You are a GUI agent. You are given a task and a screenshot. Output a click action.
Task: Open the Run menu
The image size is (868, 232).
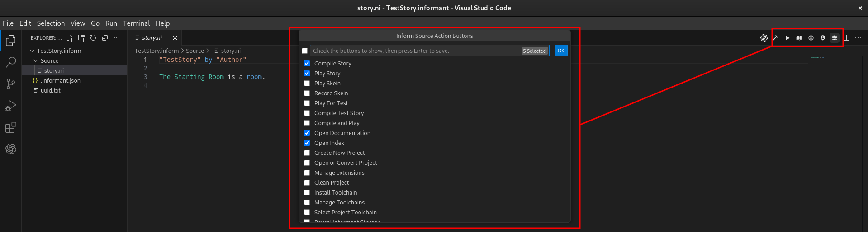click(111, 23)
